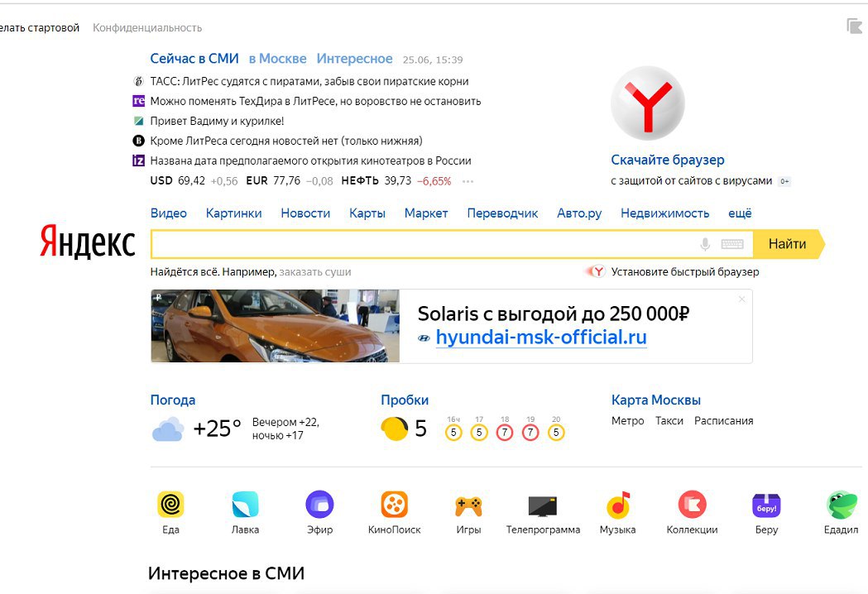This screenshot has width=868, height=594.
Task: Open the on-screen keyboard icon
Action: pos(731,244)
